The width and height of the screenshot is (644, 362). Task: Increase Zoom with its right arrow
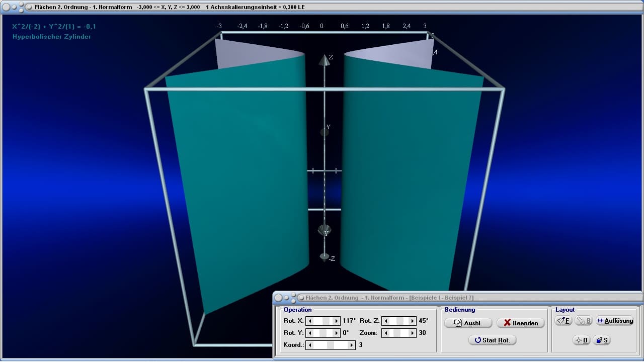(413, 333)
